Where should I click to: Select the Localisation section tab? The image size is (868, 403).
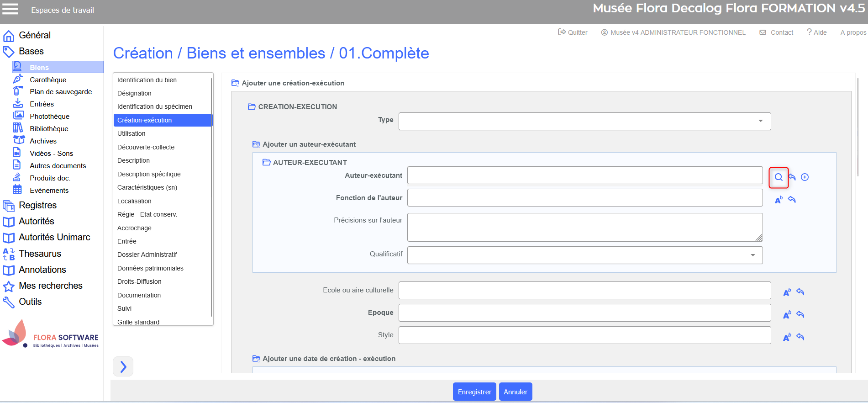click(134, 201)
